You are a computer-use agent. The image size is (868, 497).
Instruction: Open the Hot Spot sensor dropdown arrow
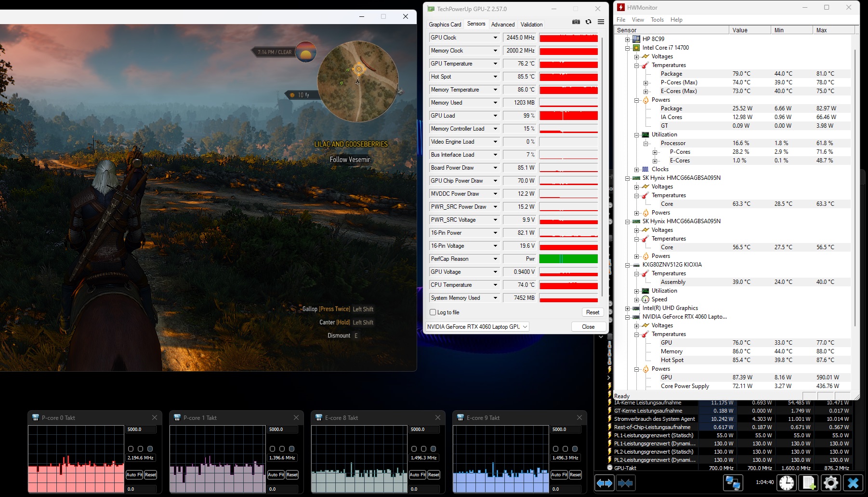(x=495, y=77)
